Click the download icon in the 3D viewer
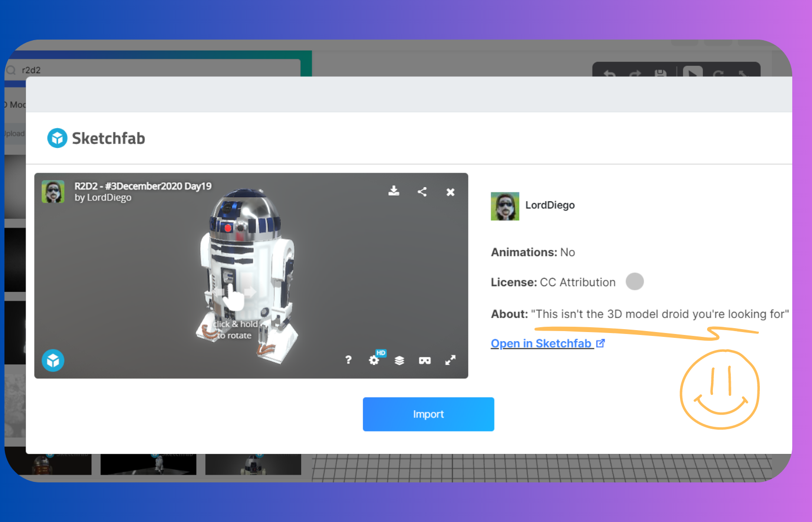This screenshot has width=812, height=522. [x=394, y=191]
